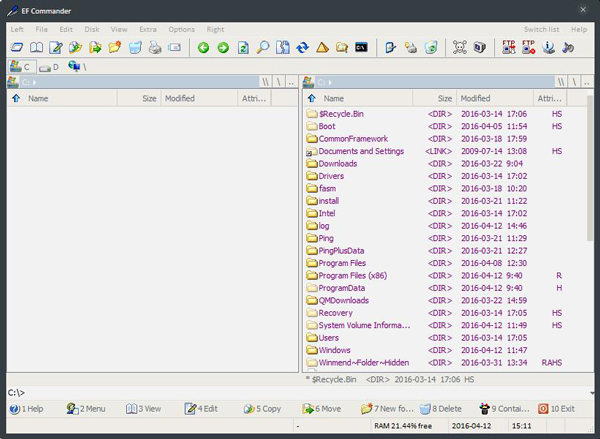The height and width of the screenshot is (439, 600).
Task: Click the Copy files toolbar icon
Action: click(x=75, y=47)
